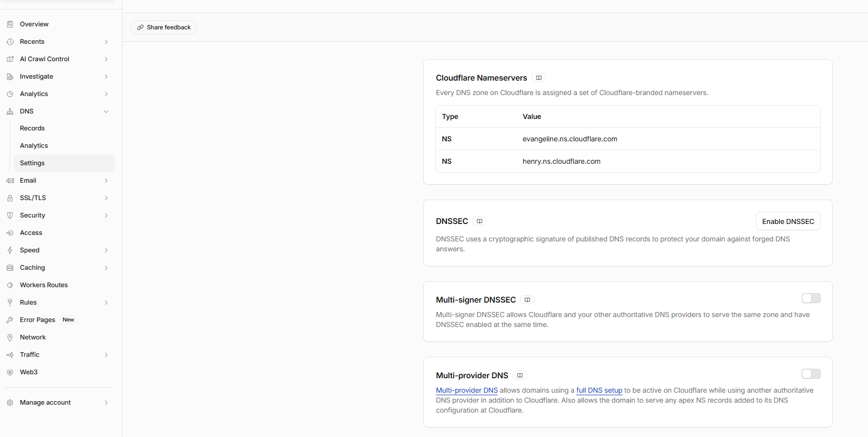Viewport: 868px width, 437px height.
Task: Open docs icon beside Multi-provider DNS
Action: point(520,376)
